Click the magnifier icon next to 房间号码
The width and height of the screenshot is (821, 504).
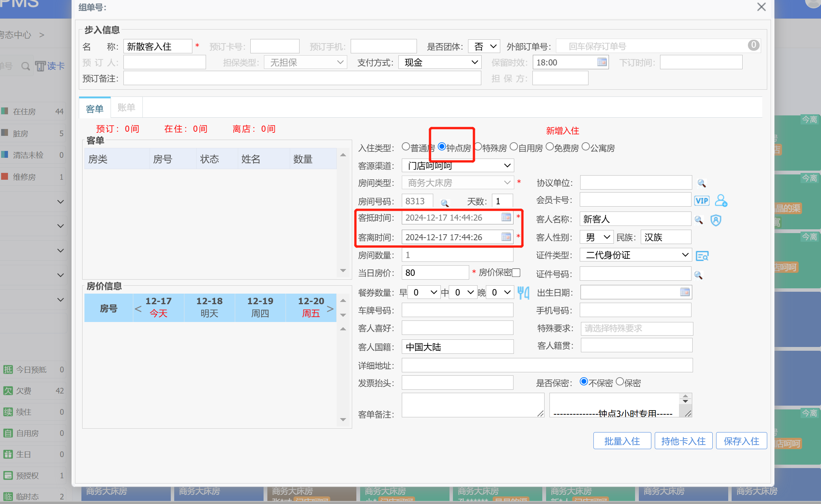(445, 203)
